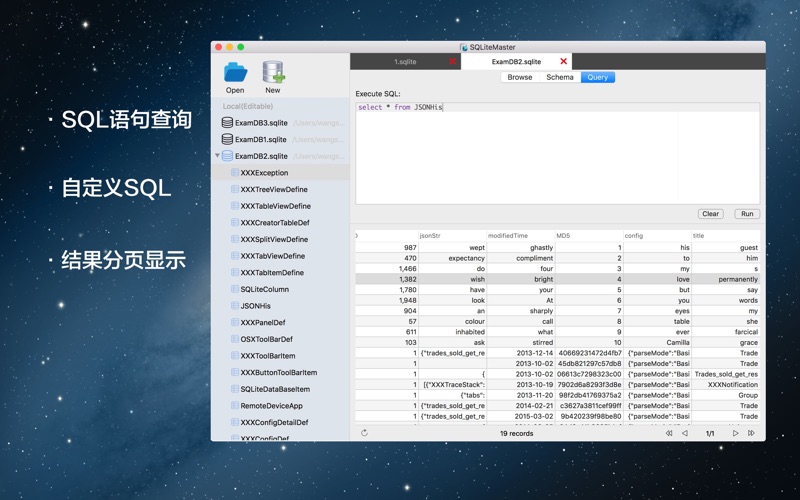Switch to Browse view

520,77
